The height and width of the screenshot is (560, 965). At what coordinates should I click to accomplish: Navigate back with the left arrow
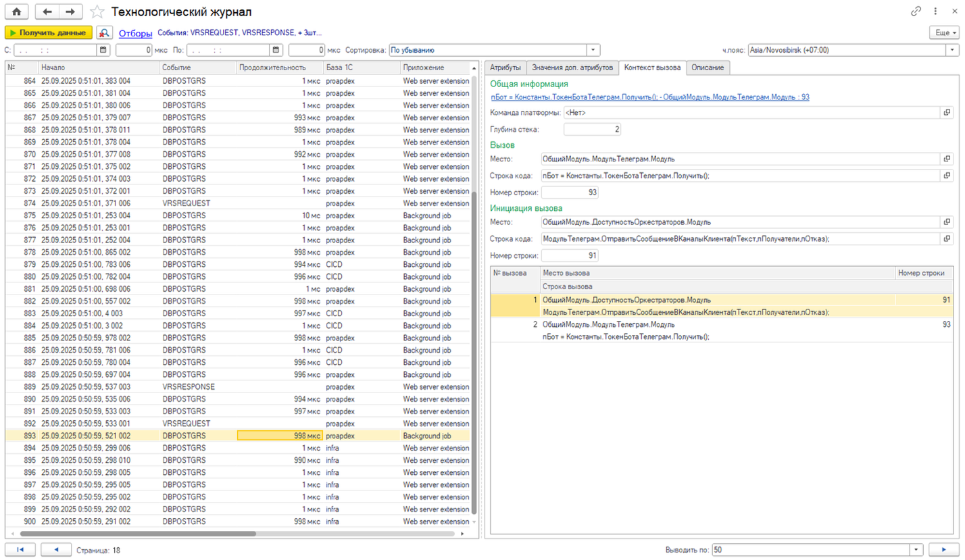(47, 11)
